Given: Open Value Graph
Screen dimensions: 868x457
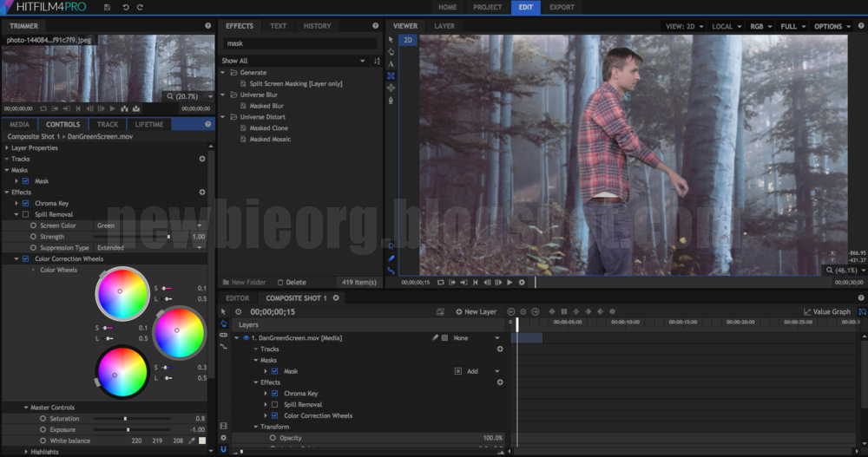Looking at the screenshot, I should 827,312.
